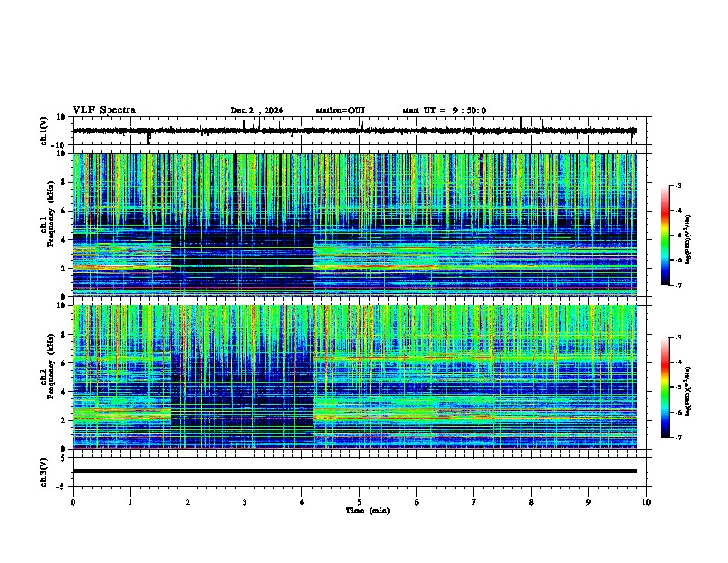
Task: Click the ch.1 frequency axis "4" tick label
Action: click(64, 240)
